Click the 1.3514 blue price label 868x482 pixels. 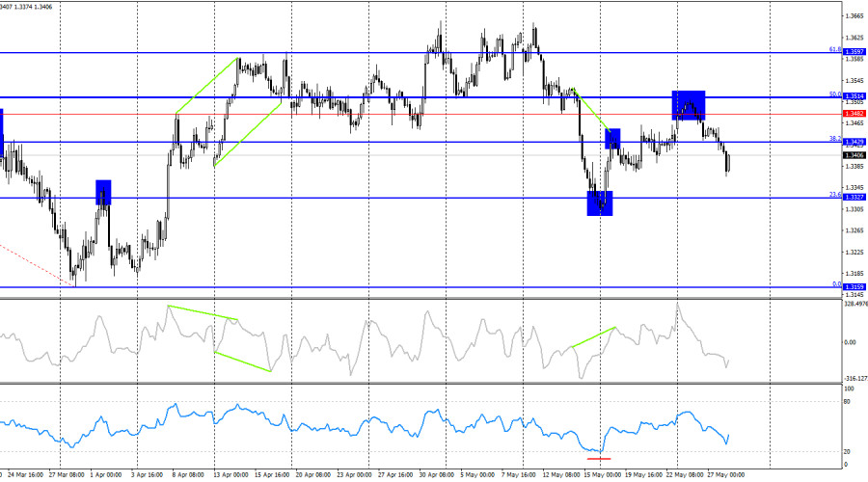point(854,96)
